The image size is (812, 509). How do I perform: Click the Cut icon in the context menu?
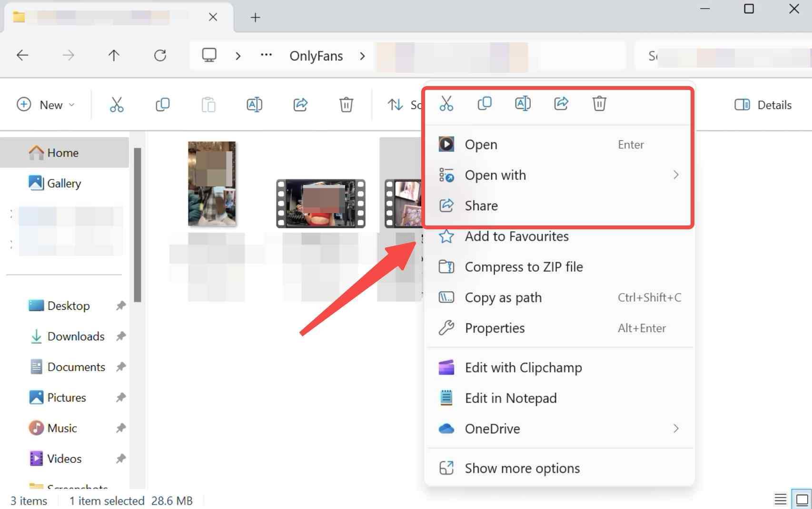(446, 103)
